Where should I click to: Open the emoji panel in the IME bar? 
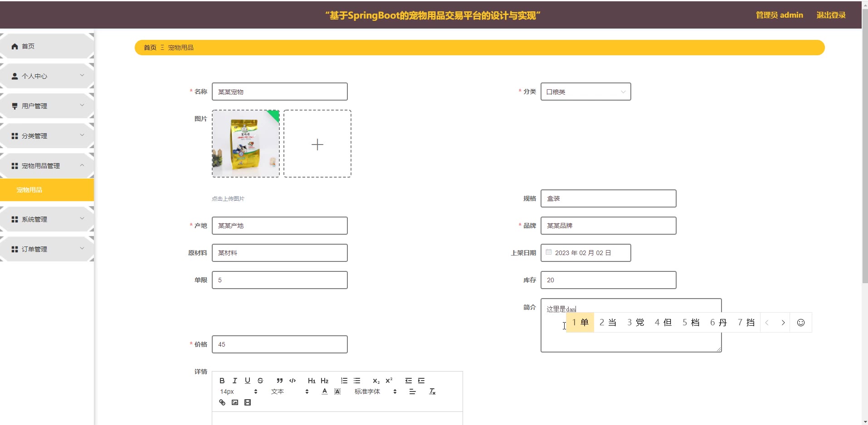click(x=801, y=323)
